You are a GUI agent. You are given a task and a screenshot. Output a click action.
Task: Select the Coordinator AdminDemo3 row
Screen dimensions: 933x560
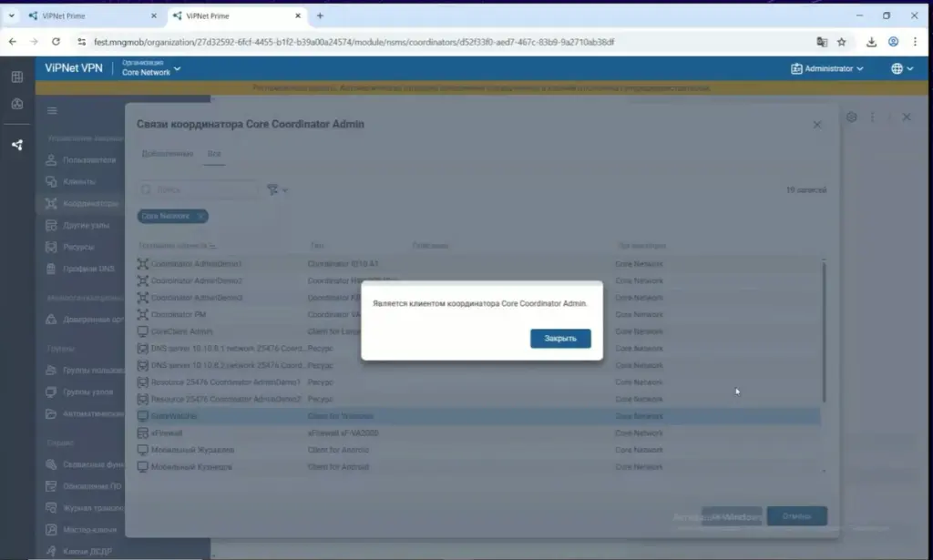[478, 298]
